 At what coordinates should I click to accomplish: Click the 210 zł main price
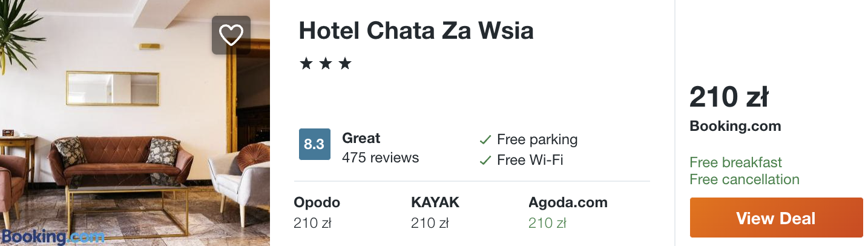point(729,97)
